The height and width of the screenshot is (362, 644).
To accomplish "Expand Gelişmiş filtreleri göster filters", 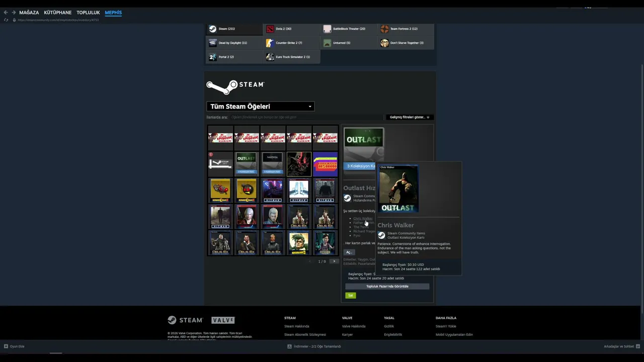I will tap(410, 117).
